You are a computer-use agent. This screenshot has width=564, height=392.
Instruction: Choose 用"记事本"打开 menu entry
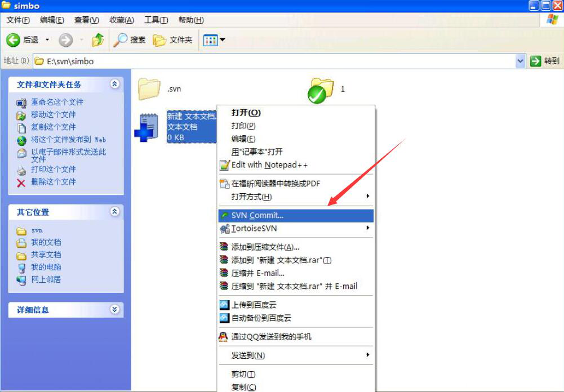pos(296,152)
